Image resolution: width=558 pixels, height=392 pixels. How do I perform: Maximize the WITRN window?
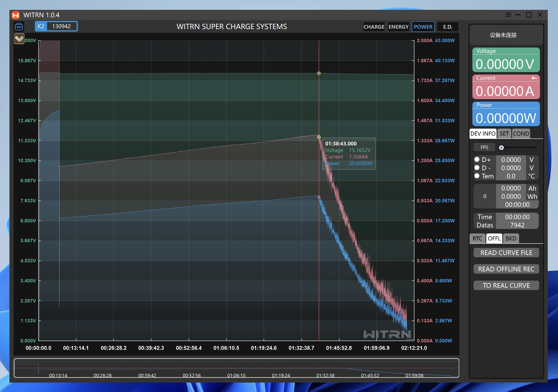pyautogui.click(x=529, y=15)
